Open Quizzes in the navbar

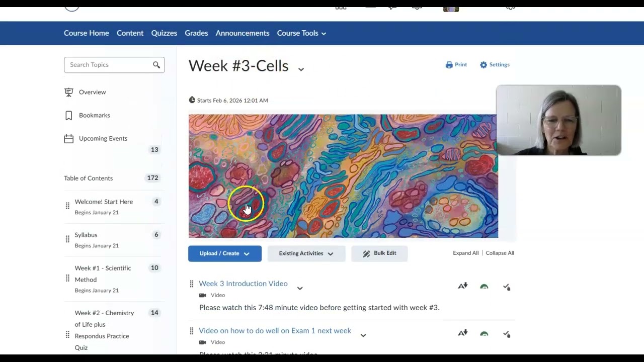pyautogui.click(x=164, y=33)
